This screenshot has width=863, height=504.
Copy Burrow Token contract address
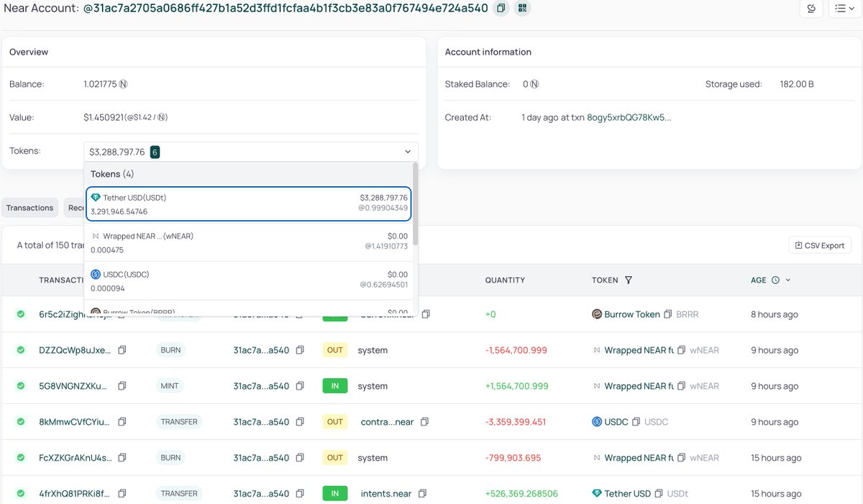668,314
